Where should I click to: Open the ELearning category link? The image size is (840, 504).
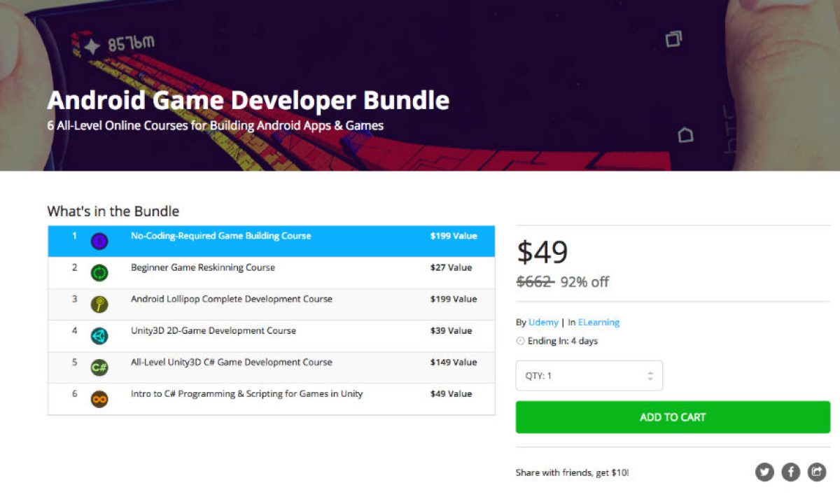pos(598,323)
